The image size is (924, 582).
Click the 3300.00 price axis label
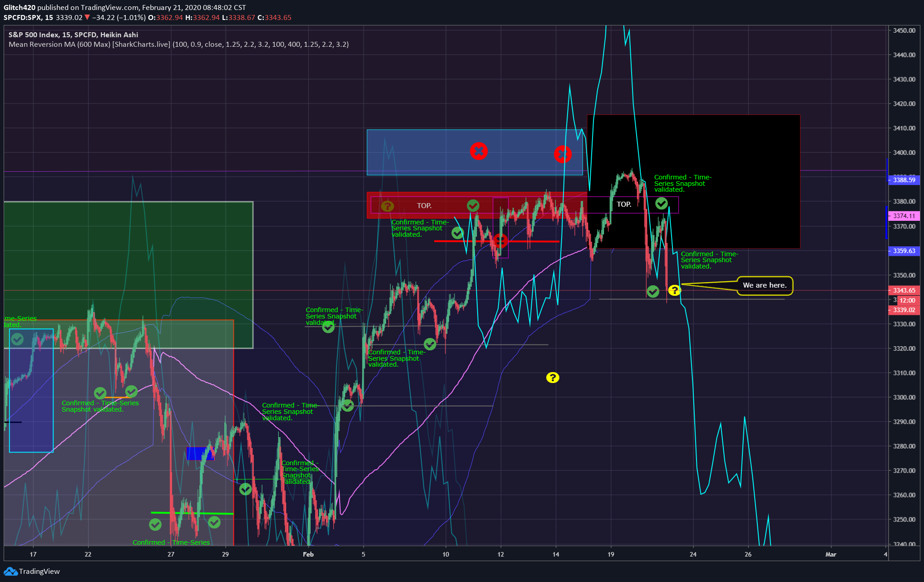click(904, 397)
